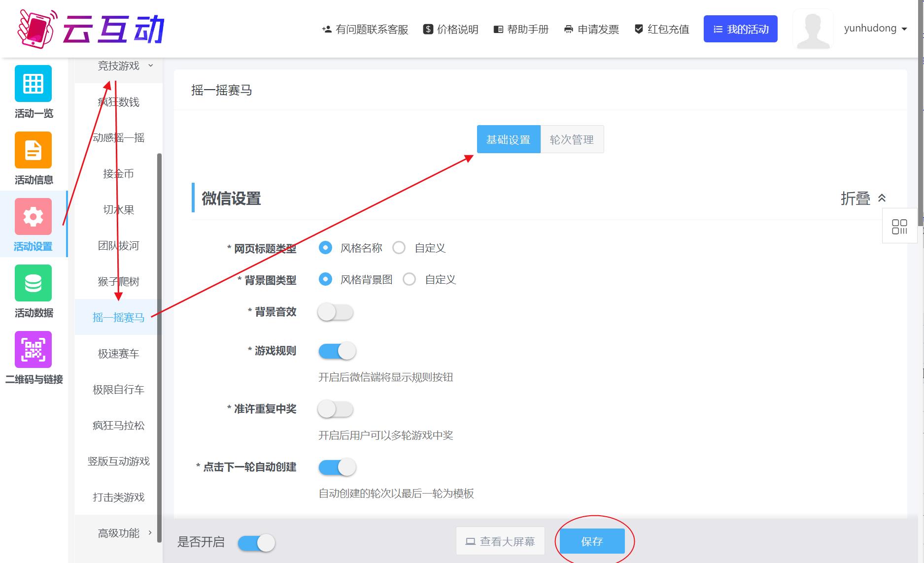Click the 云互动 logo

pos(91,29)
